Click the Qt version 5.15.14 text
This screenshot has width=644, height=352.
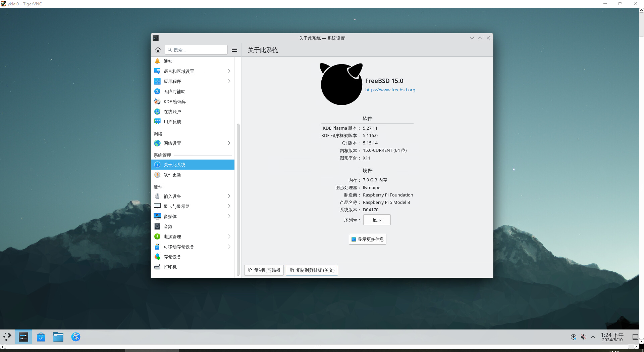pos(370,143)
